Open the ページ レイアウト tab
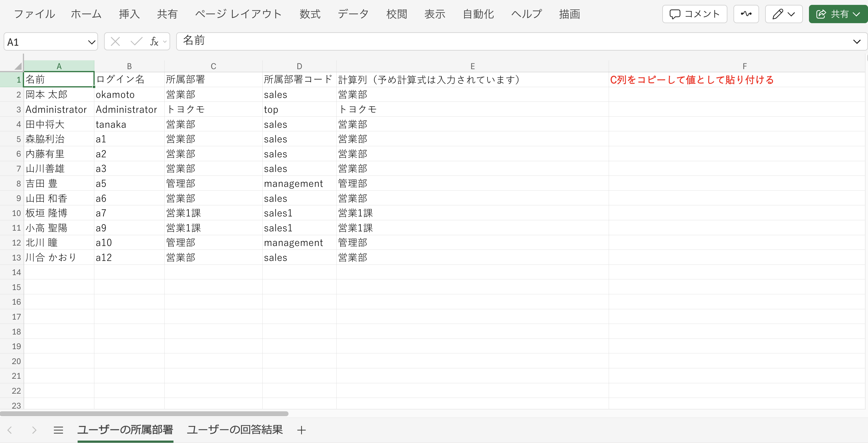The image size is (868, 443). (239, 14)
